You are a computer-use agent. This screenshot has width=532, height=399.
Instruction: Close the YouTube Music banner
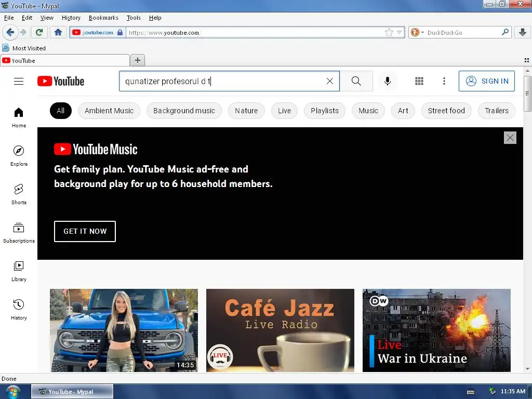[510, 138]
